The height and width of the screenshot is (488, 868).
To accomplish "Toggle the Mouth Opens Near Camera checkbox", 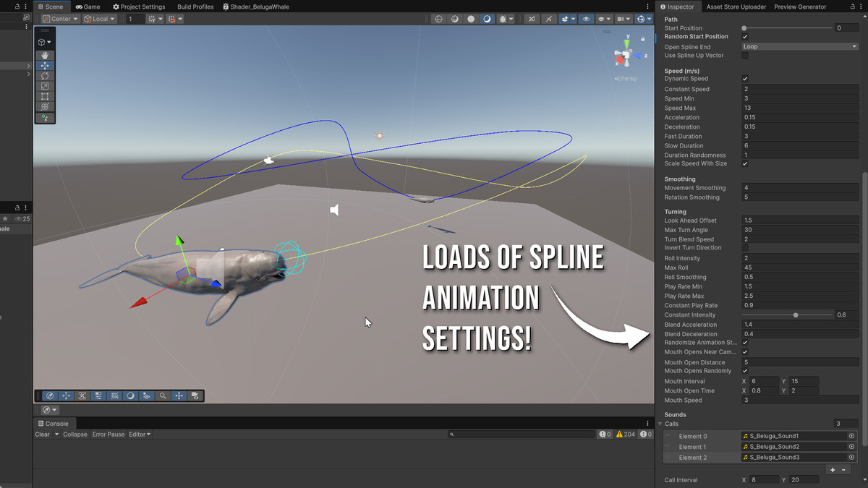I will click(745, 352).
